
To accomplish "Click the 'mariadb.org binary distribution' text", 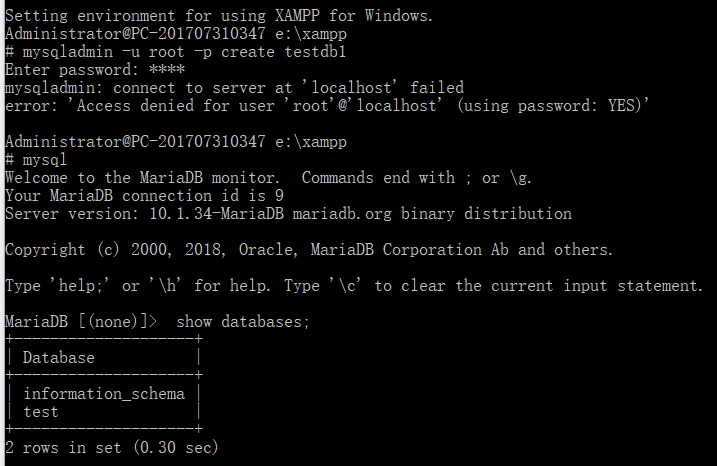I will pos(432,214).
